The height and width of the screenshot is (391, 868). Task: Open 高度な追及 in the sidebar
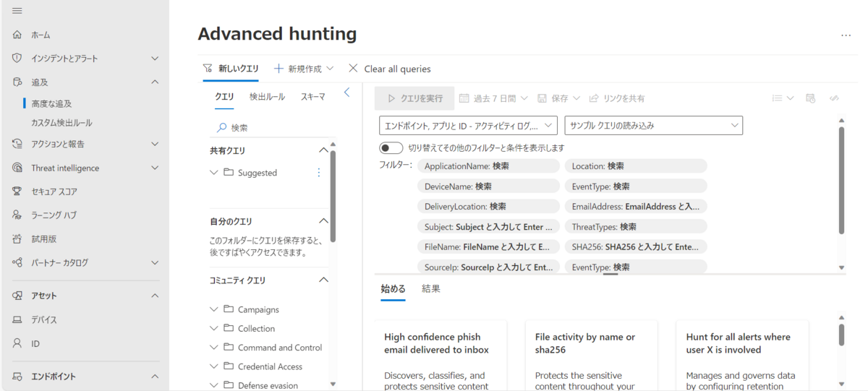pos(51,103)
